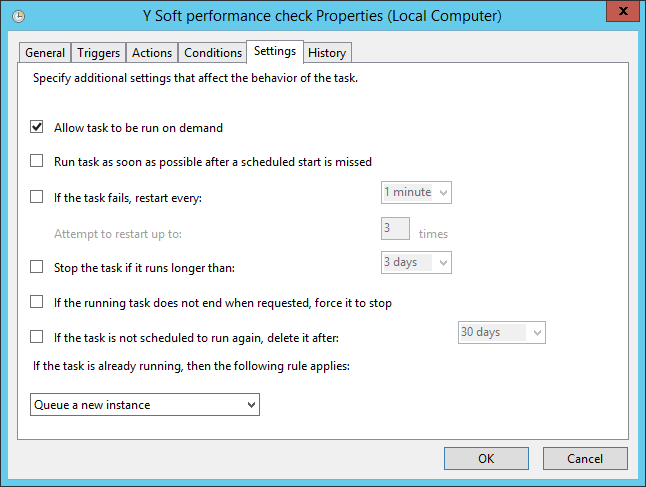Click the clock icon in title bar
Image resolution: width=646 pixels, height=487 pixels.
tap(19, 16)
